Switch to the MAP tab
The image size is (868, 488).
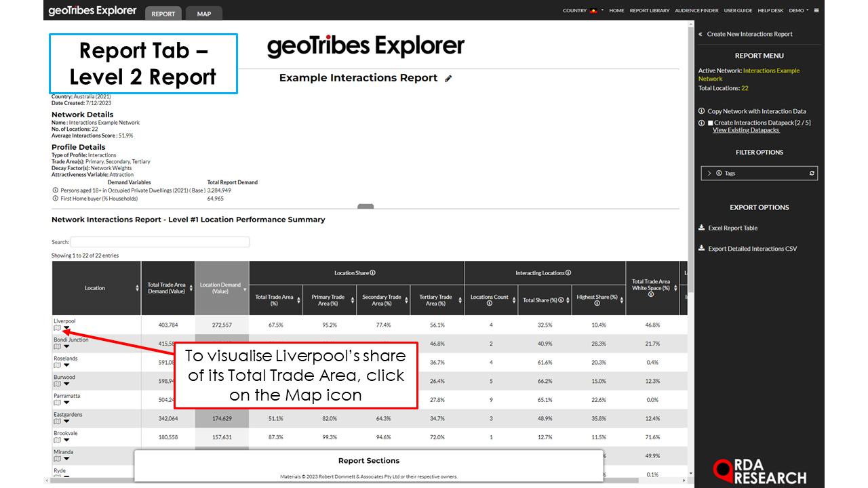point(204,14)
